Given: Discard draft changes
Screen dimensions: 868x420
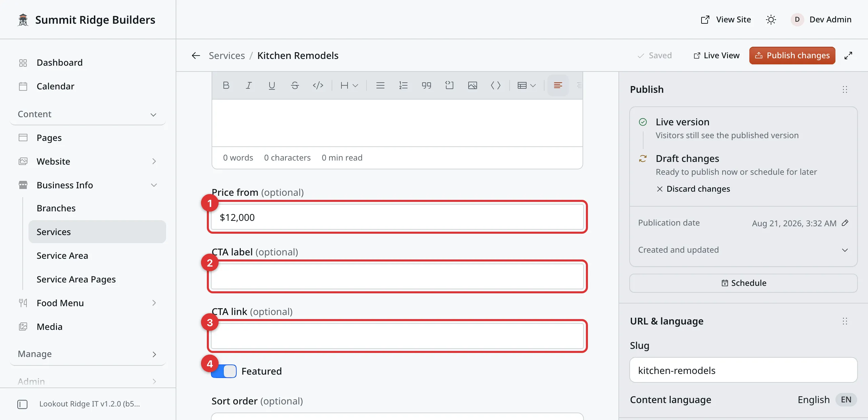Looking at the screenshot, I should click(x=693, y=189).
